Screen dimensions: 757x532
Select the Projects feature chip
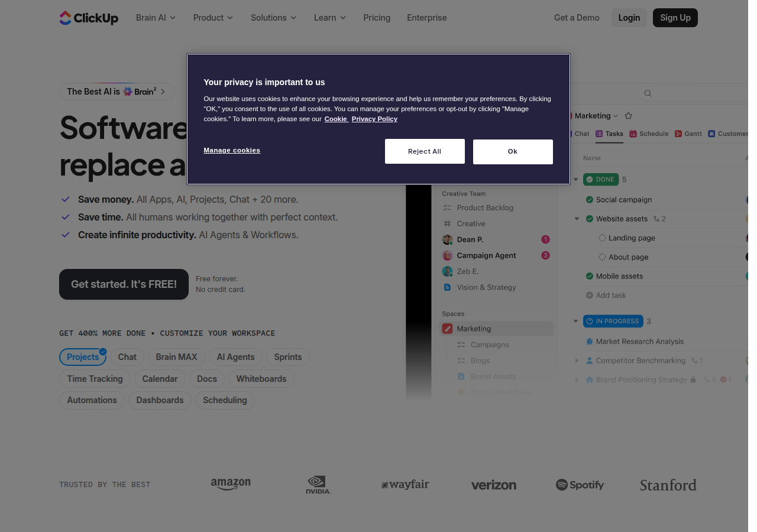[x=83, y=357]
